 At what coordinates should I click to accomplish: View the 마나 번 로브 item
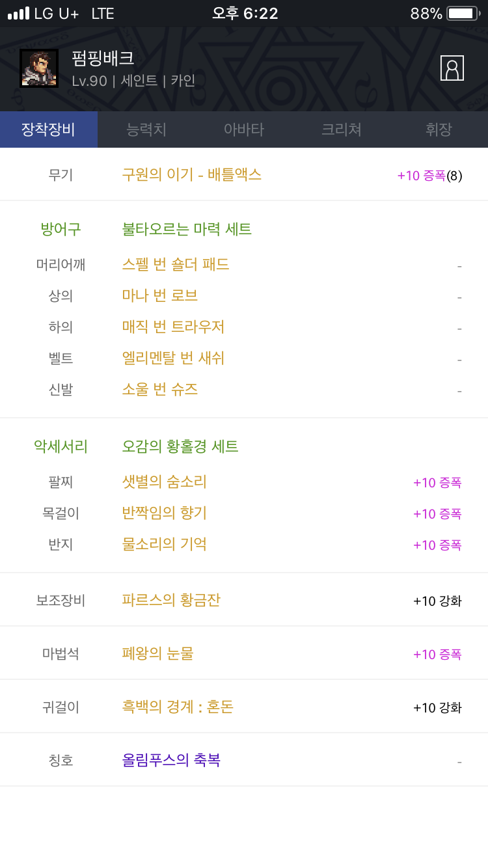(x=160, y=296)
